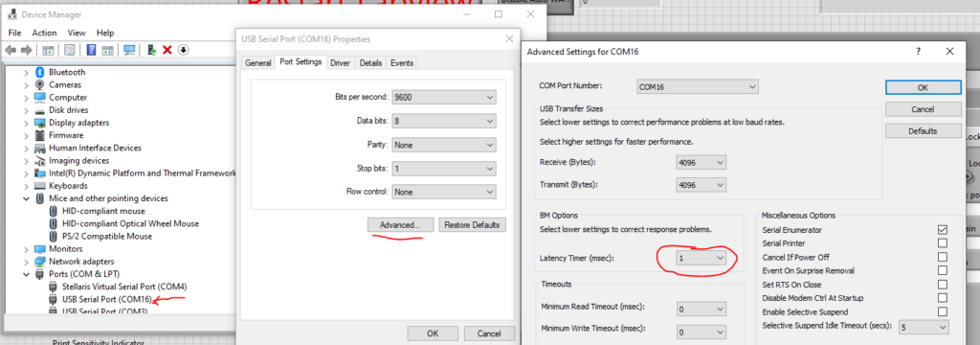Open the View menu

tap(77, 33)
